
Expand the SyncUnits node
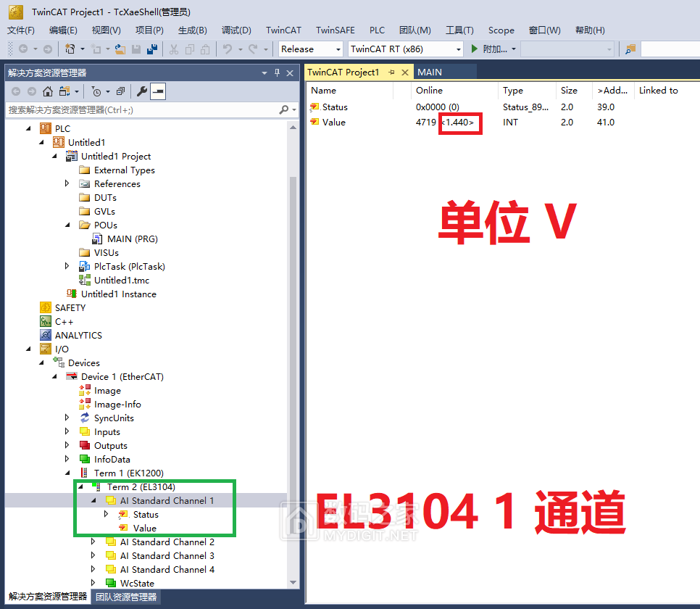tap(67, 418)
